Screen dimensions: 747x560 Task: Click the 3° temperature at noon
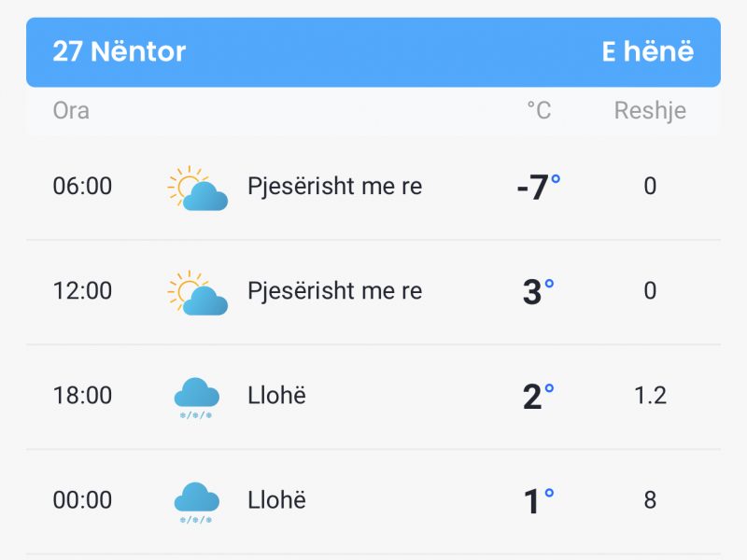tap(539, 291)
